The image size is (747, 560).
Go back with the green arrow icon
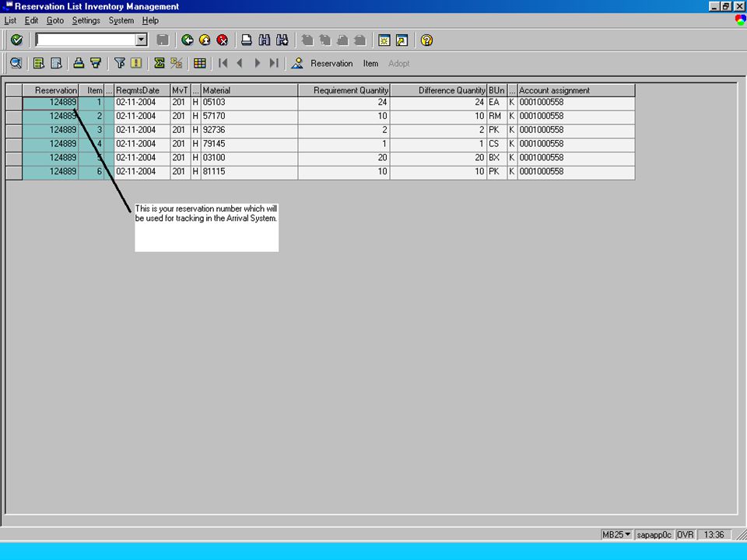tap(188, 40)
